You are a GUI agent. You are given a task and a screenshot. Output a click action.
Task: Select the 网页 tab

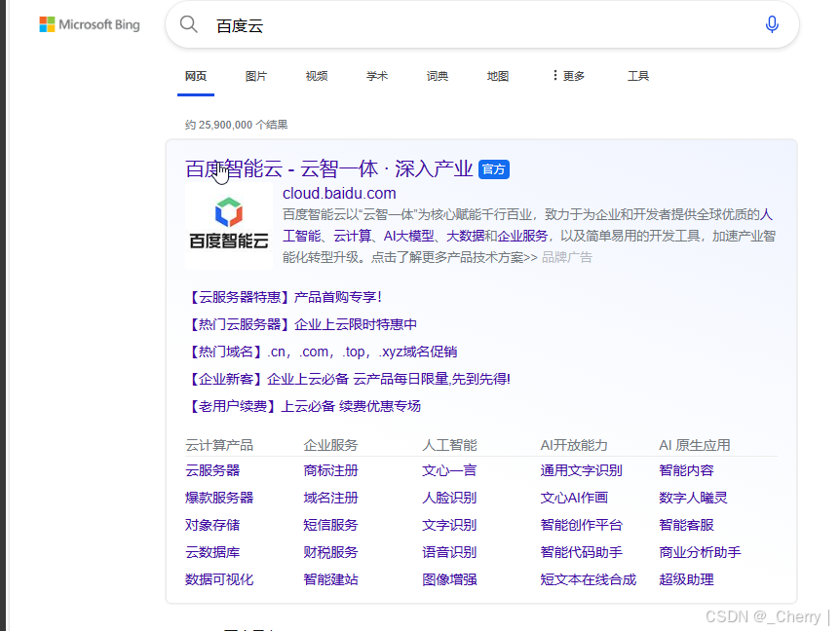coord(196,76)
